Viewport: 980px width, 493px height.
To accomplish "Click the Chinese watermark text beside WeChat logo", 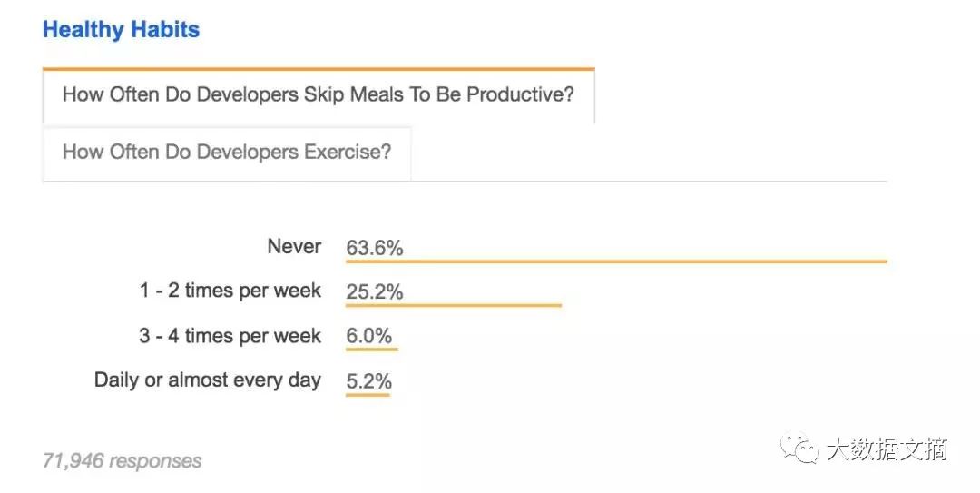I will tap(887, 449).
